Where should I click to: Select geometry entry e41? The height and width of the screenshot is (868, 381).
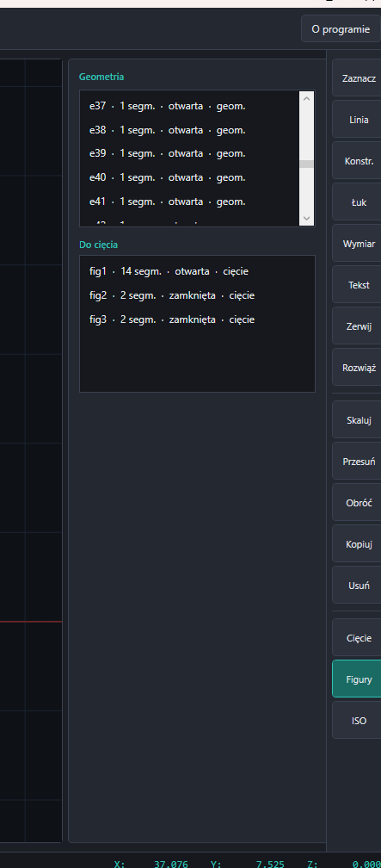(190, 201)
